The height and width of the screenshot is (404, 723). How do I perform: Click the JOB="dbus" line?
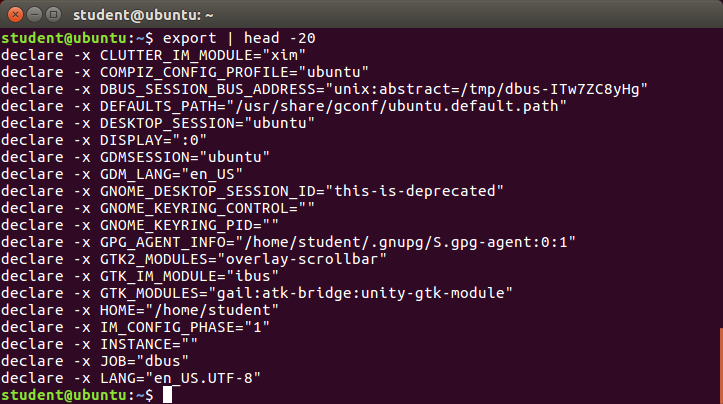coord(95,361)
